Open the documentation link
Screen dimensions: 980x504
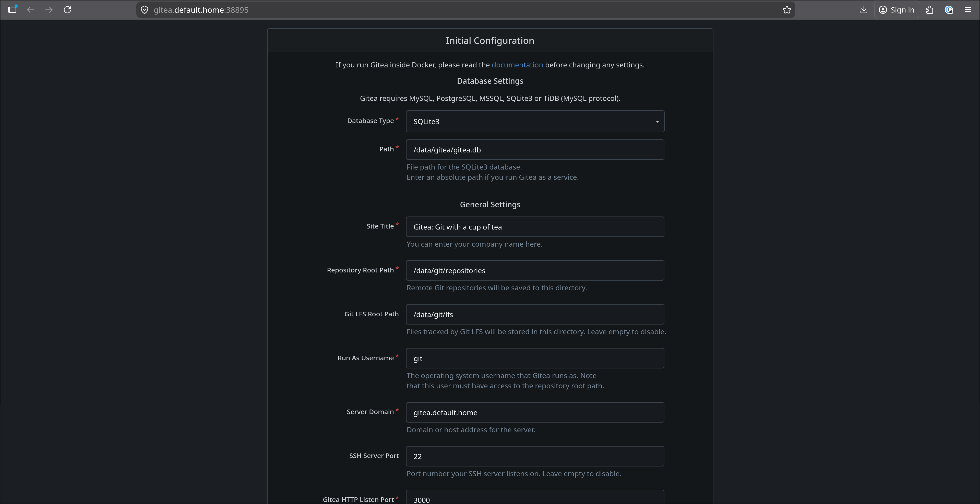(517, 65)
